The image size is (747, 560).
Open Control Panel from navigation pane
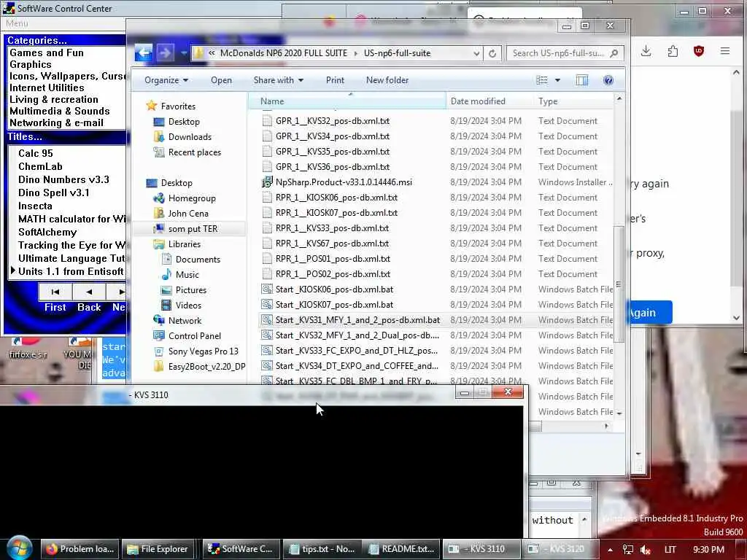[x=194, y=335]
